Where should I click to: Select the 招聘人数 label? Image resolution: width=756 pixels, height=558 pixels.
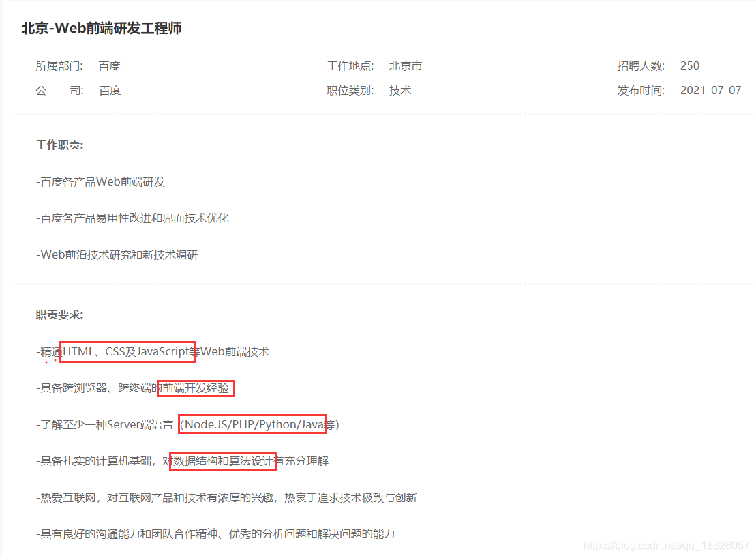[x=641, y=66]
